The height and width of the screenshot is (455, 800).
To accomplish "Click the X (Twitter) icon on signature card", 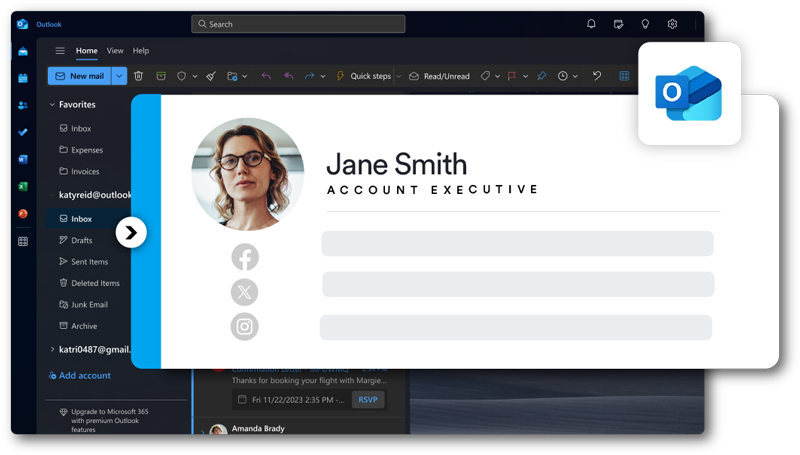I will point(244,292).
